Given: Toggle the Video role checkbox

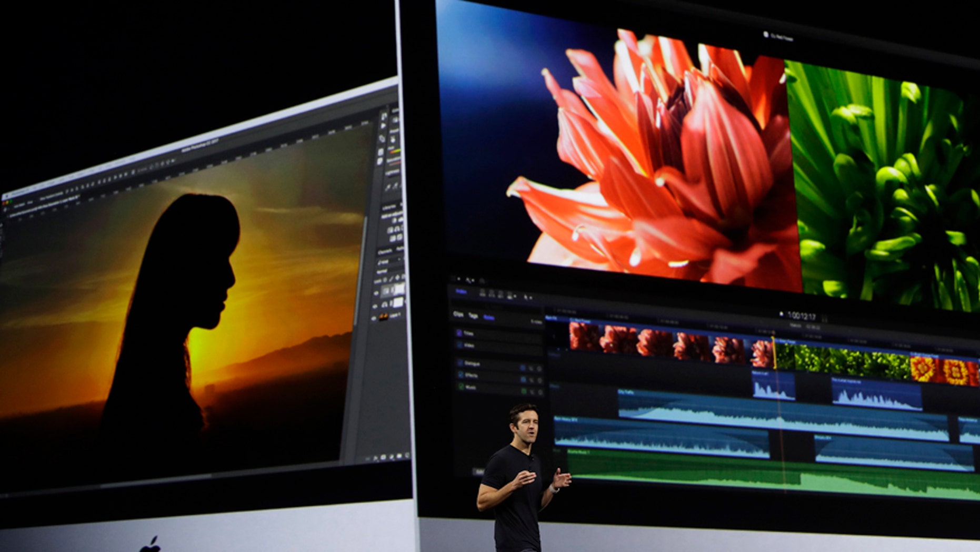Looking at the screenshot, I should [x=459, y=345].
